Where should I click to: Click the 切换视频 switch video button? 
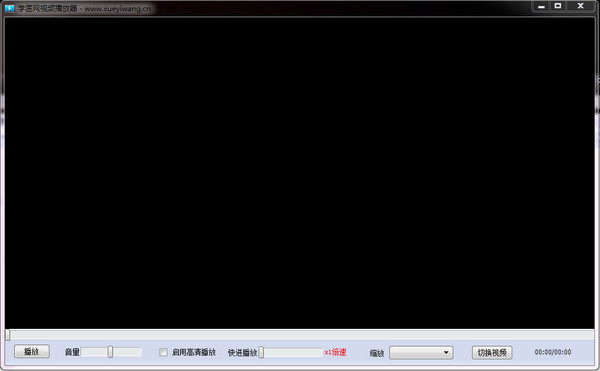pos(492,353)
